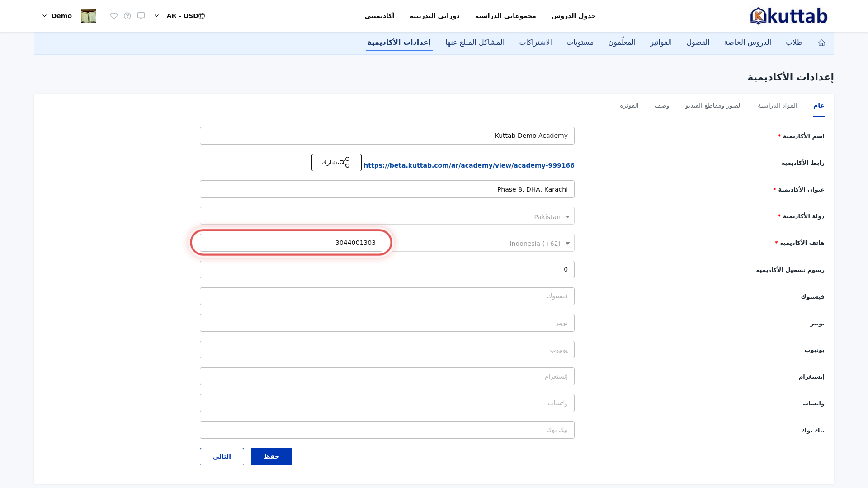This screenshot has height=488, width=868.
Task: Go to the الاشتراكات (subscriptions) section
Action: coord(536,42)
